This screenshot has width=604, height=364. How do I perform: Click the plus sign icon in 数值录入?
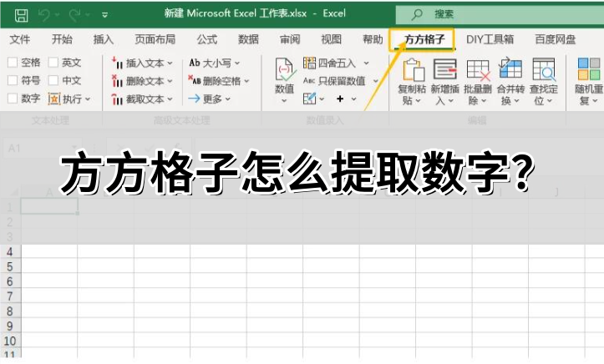[x=340, y=99]
